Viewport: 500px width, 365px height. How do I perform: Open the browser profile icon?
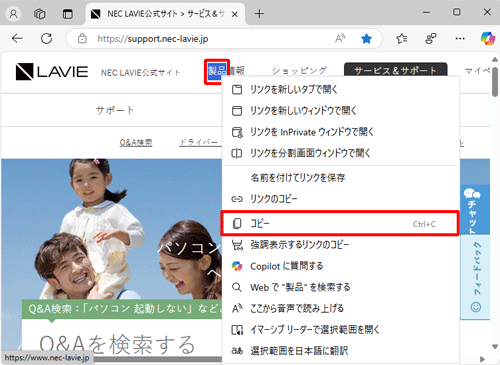[13, 14]
